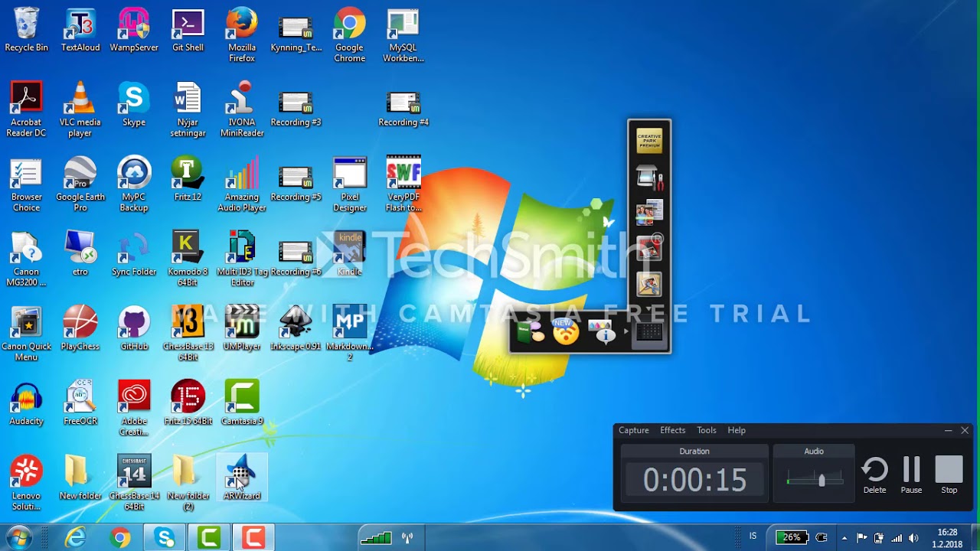This screenshot has width=980, height=551.
Task: Delete the current recording
Action: [874, 475]
